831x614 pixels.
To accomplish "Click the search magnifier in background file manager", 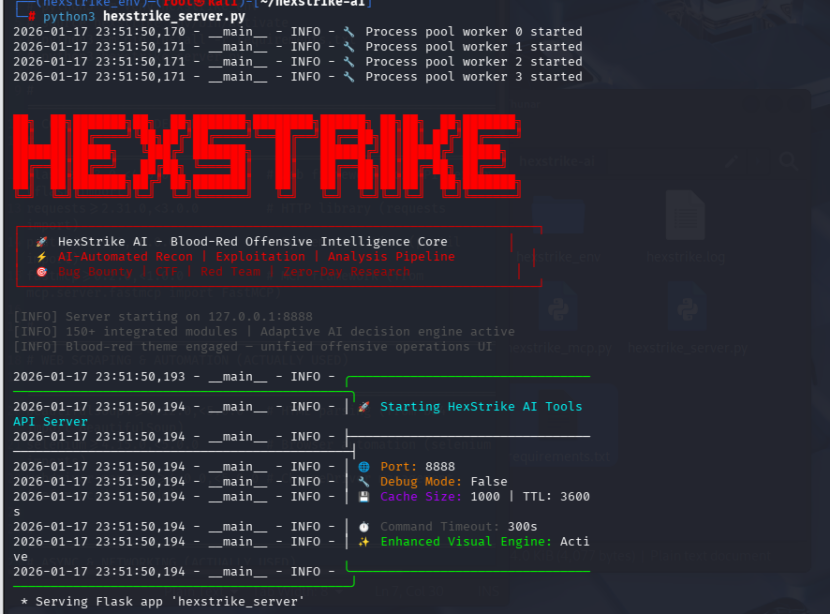I will coord(789,161).
